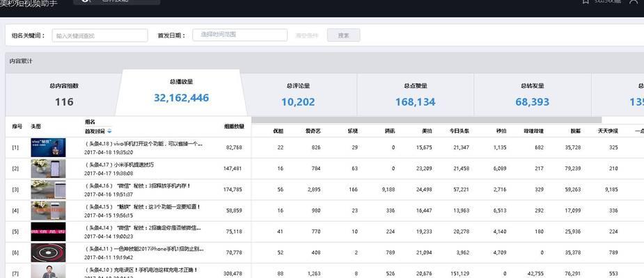Click title '(头条4.15) "魅族"秘技'

click(x=143, y=206)
